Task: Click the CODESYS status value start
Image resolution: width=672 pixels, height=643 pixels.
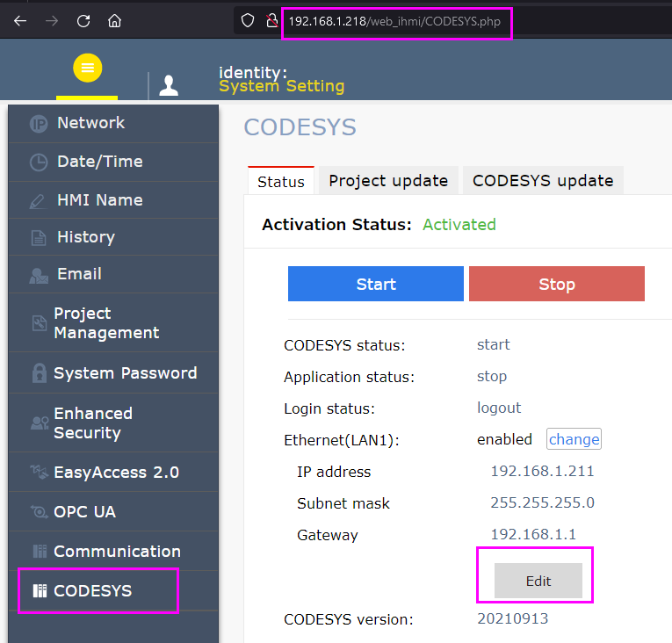Action: coord(494,344)
